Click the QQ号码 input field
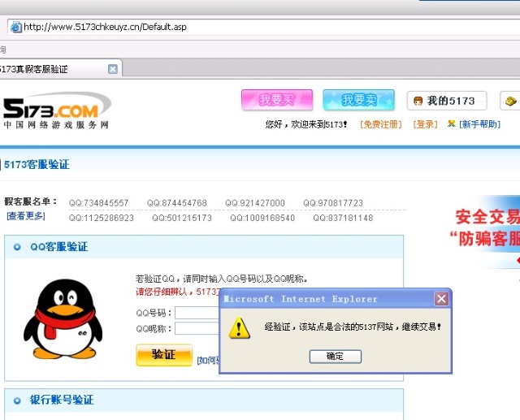This screenshot has width=520, height=420. (x=197, y=313)
